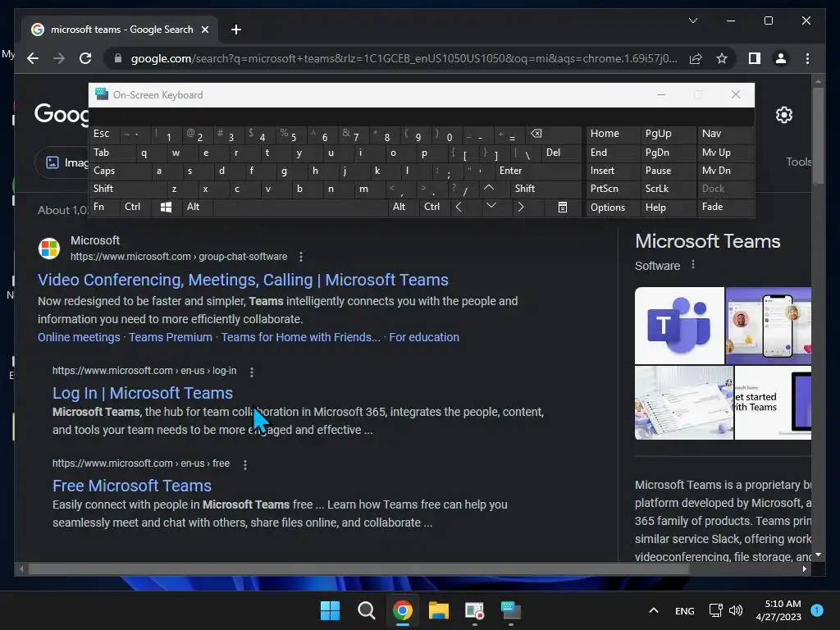
Task: Open the volume control in the system tray
Action: [x=736, y=610]
